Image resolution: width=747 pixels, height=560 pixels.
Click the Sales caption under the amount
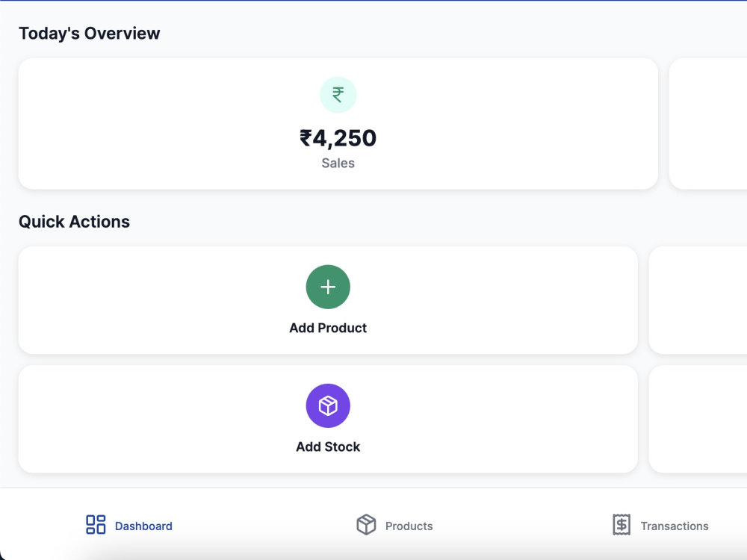[338, 164]
